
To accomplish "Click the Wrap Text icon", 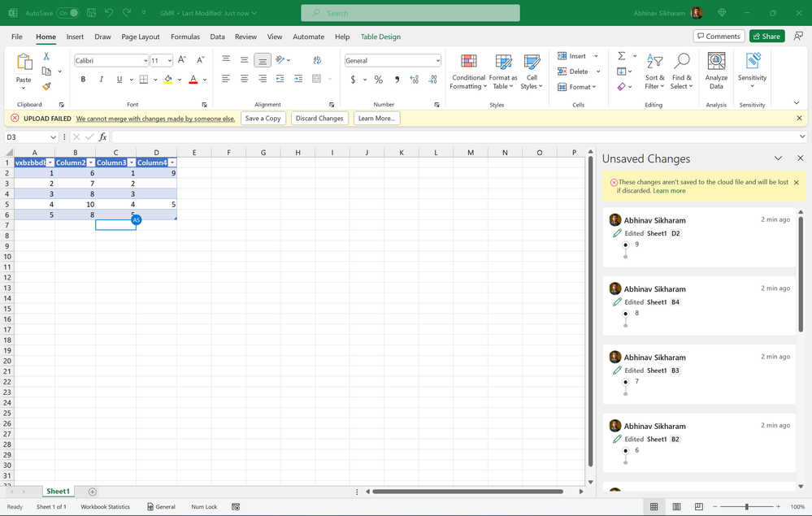I will click(317, 60).
